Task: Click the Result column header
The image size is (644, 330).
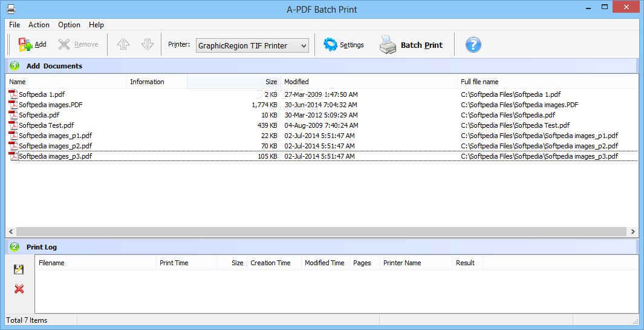Action: [x=467, y=263]
